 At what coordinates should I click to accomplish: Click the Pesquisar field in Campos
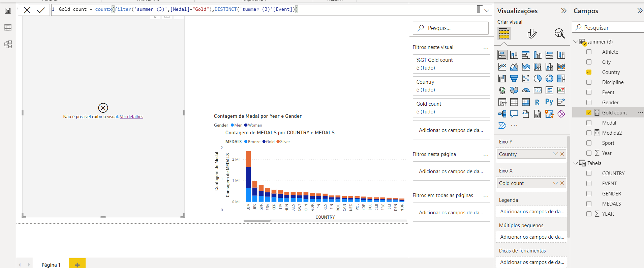(608, 27)
